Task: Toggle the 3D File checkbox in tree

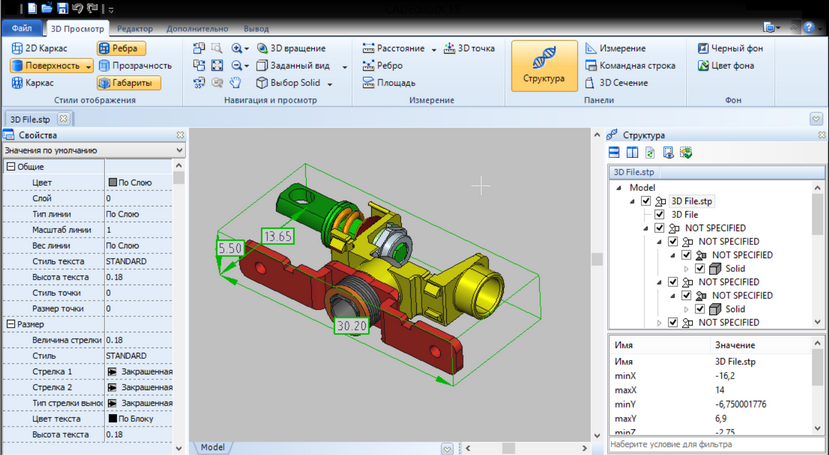Action: click(660, 214)
